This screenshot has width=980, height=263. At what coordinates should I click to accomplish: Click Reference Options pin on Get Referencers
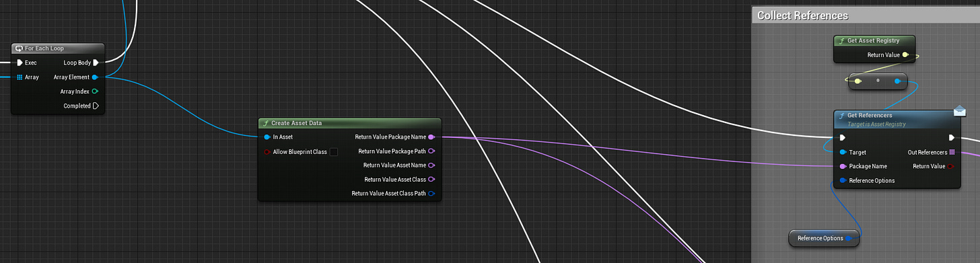(x=843, y=180)
